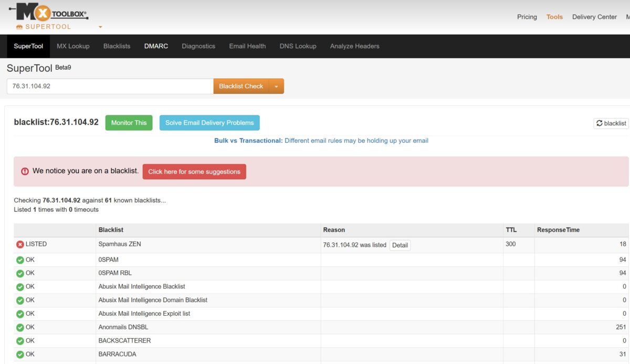Open the DMARC tab

click(156, 46)
